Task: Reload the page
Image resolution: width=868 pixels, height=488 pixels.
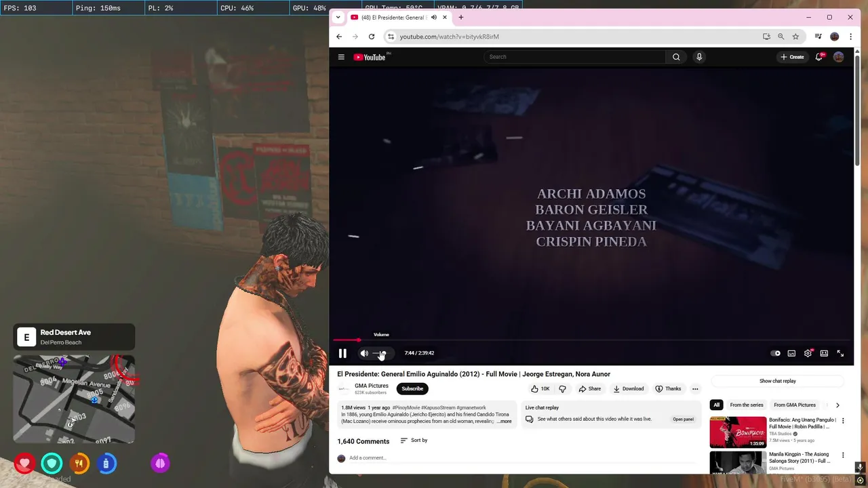Action: 372,37
